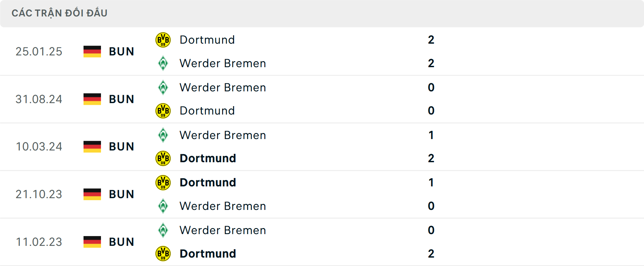Open the Dortmund team page from the first match

[x=207, y=39]
